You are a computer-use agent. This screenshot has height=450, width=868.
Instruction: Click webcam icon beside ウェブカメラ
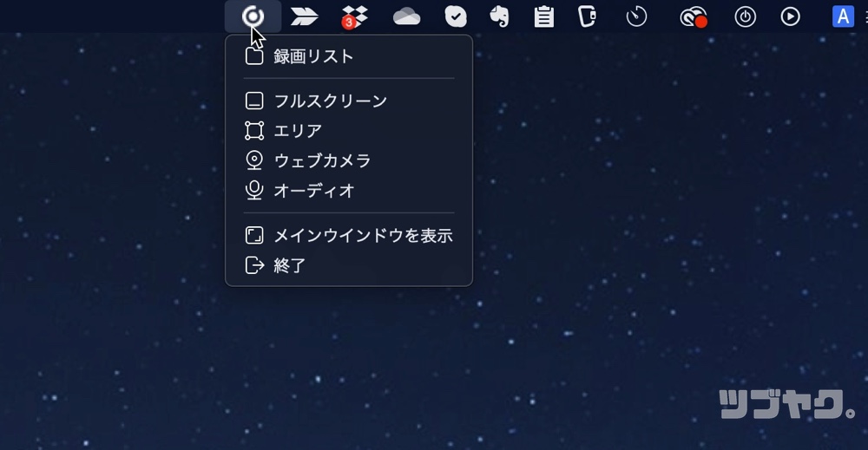point(254,160)
